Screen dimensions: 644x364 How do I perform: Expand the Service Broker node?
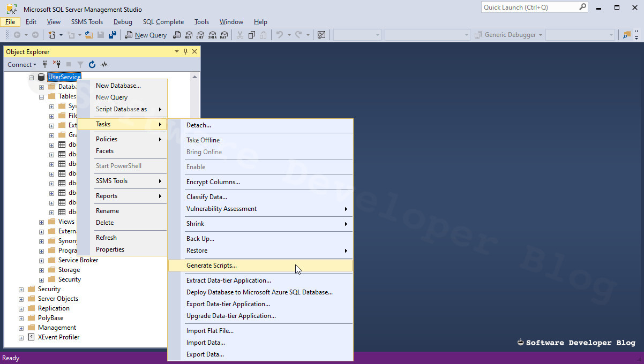41,261
